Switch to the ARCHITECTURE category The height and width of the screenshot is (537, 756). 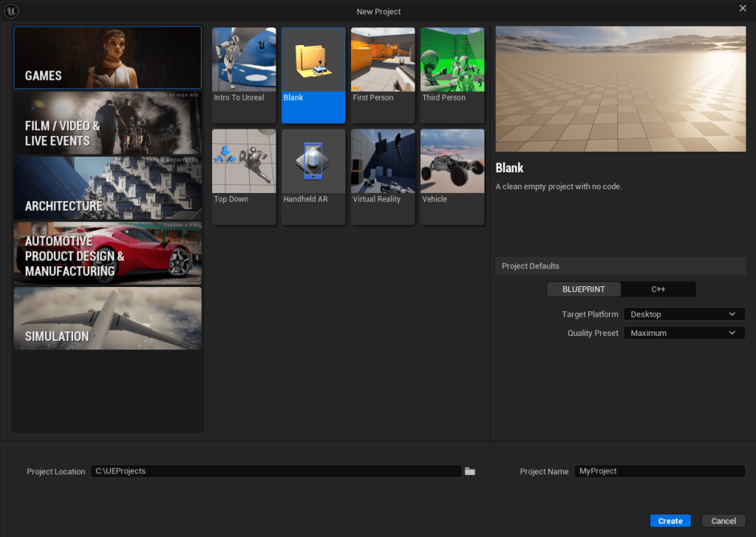click(x=107, y=188)
